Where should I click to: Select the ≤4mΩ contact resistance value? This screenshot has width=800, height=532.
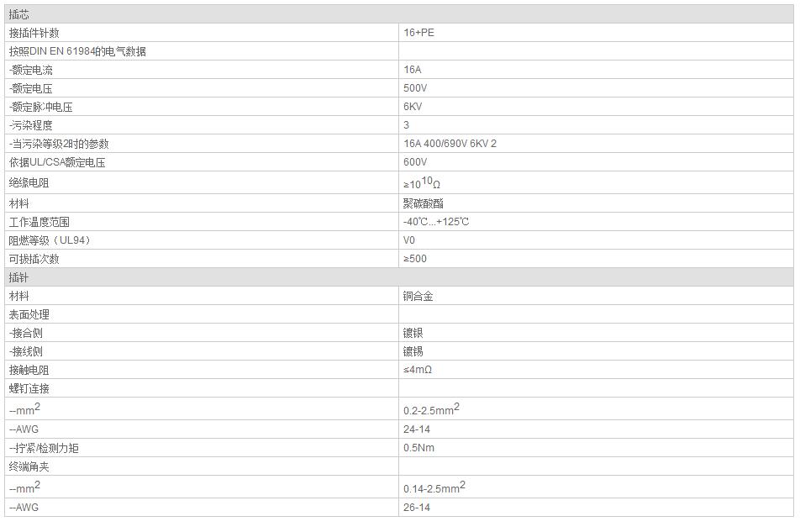click(x=418, y=370)
